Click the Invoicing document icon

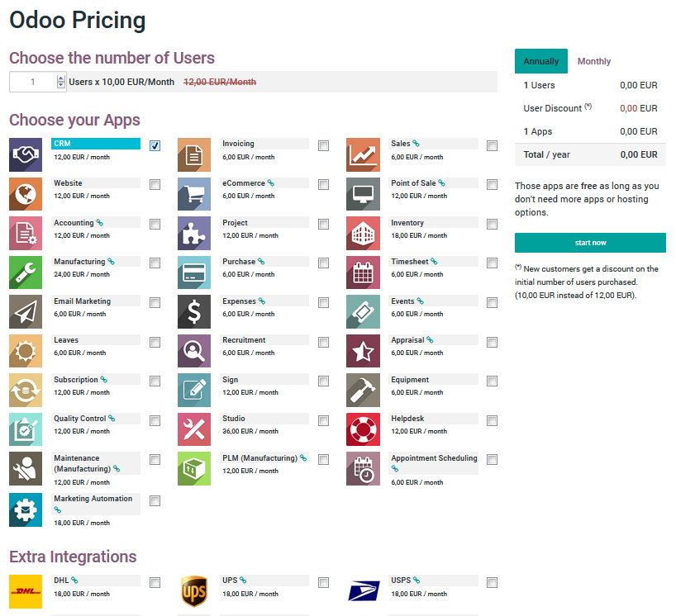tap(194, 154)
